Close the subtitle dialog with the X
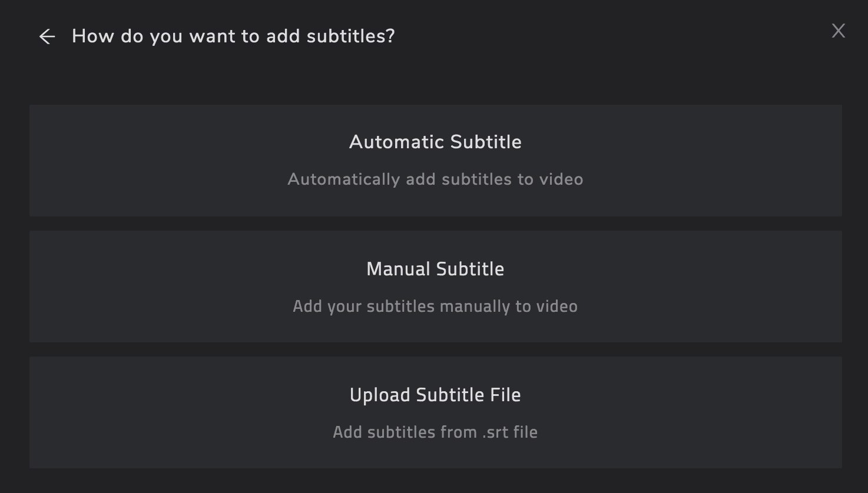868x493 pixels. [838, 31]
